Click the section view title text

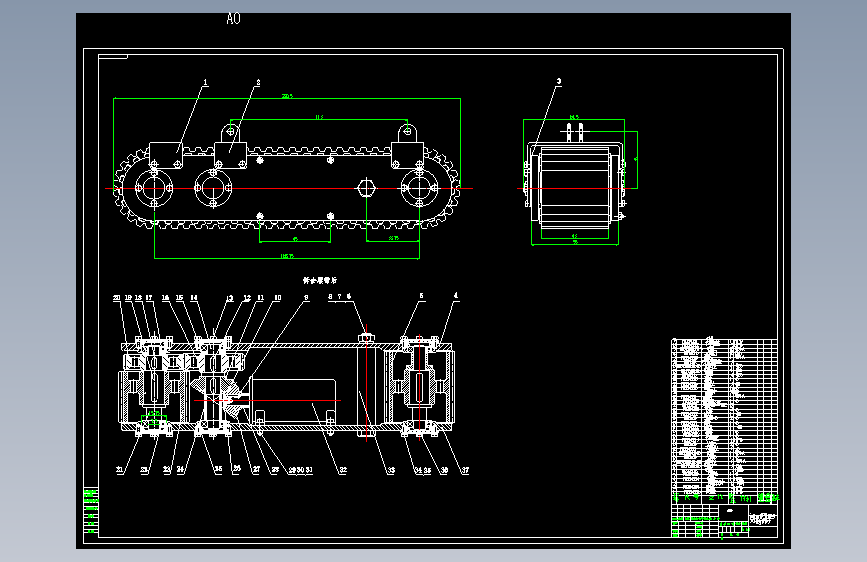click(x=320, y=280)
